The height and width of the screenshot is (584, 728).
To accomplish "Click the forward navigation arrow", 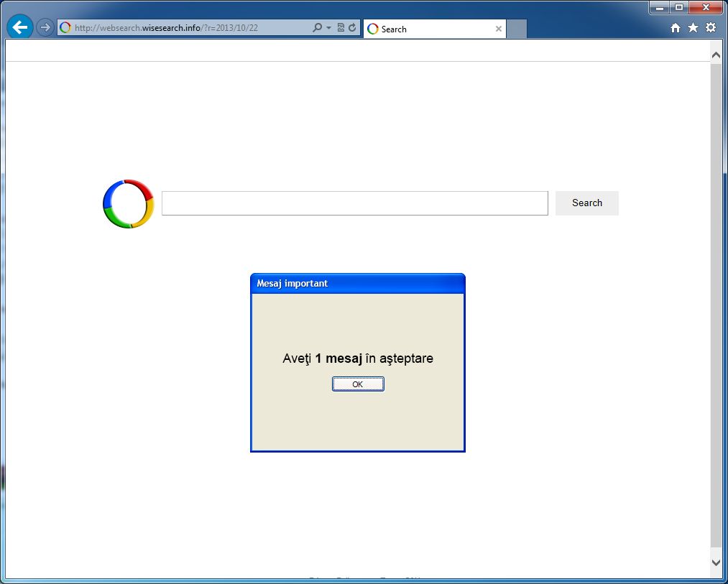I will (45, 27).
